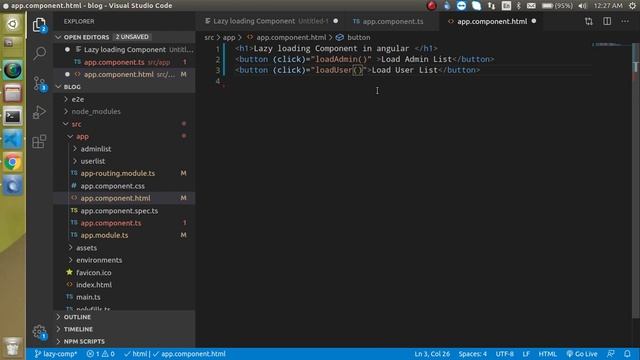Click the Visual Studio Code dock icon
The width and height of the screenshot is (640, 360).
(13, 140)
